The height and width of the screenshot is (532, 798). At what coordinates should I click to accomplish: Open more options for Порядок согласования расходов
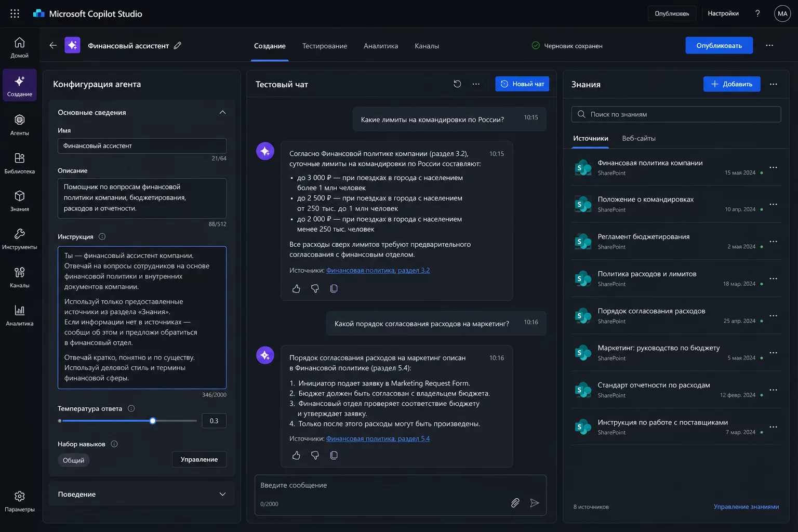pyautogui.click(x=773, y=316)
